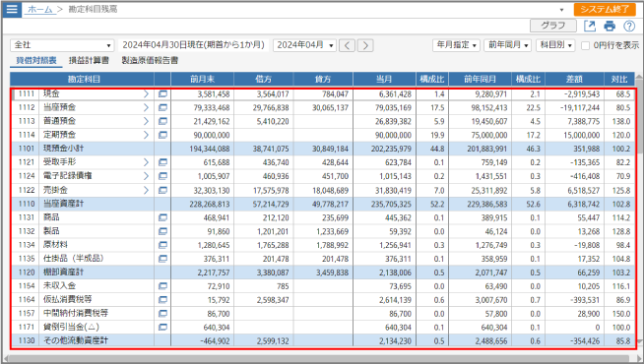This screenshot has width=644, height=364.
Task: Open detail window icon for 電子記録債権 row
Action: [162, 176]
